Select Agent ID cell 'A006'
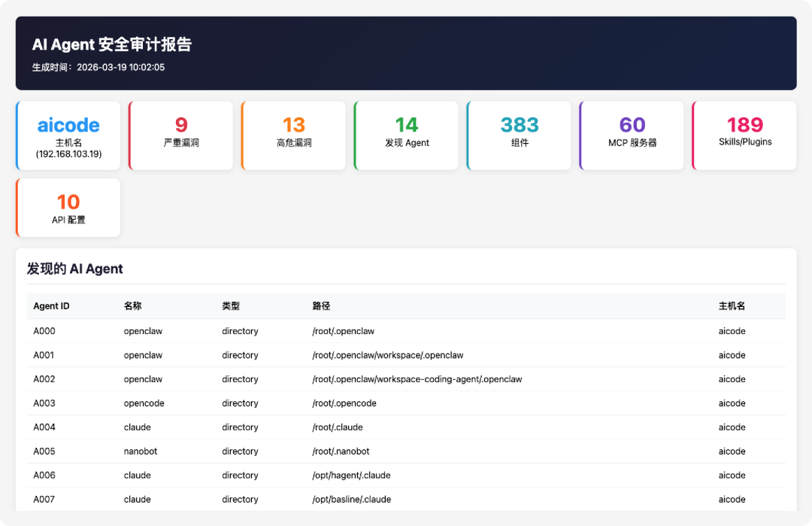The image size is (812, 526). 44,476
